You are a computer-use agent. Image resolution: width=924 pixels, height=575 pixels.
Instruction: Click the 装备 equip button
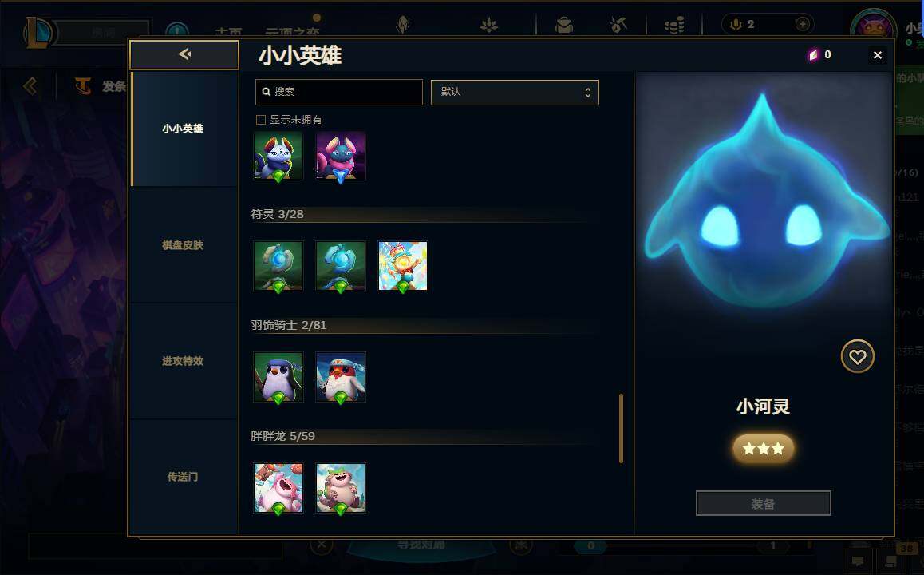click(x=763, y=504)
